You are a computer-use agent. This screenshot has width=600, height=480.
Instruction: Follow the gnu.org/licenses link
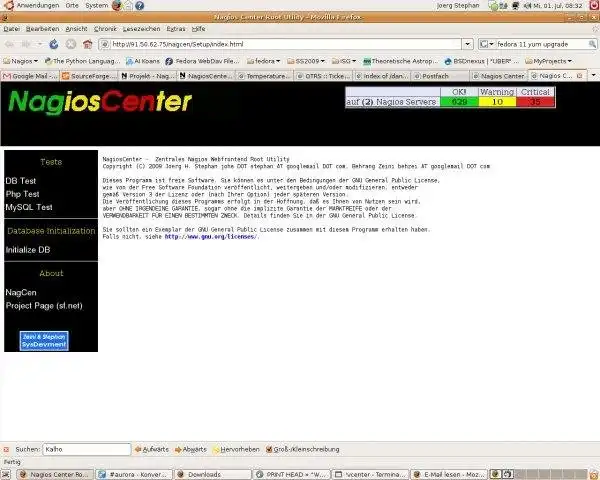[x=211, y=237]
